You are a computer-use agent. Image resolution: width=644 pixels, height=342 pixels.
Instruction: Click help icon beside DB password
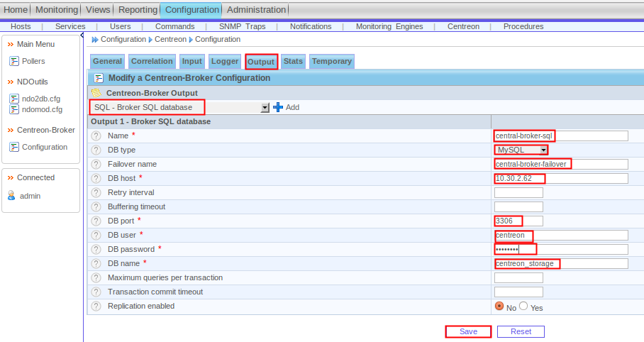[96, 249]
